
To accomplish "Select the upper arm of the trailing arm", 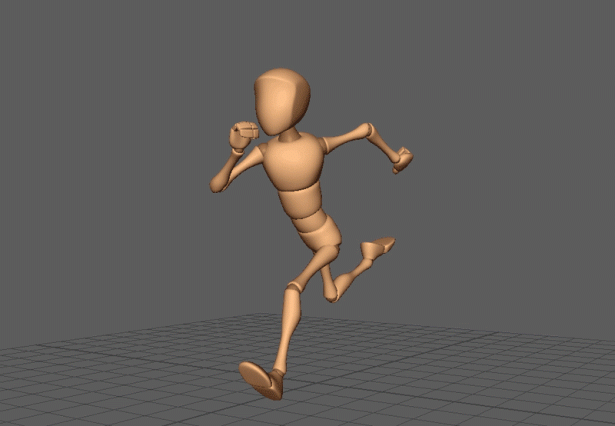I will pyautogui.click(x=345, y=138).
